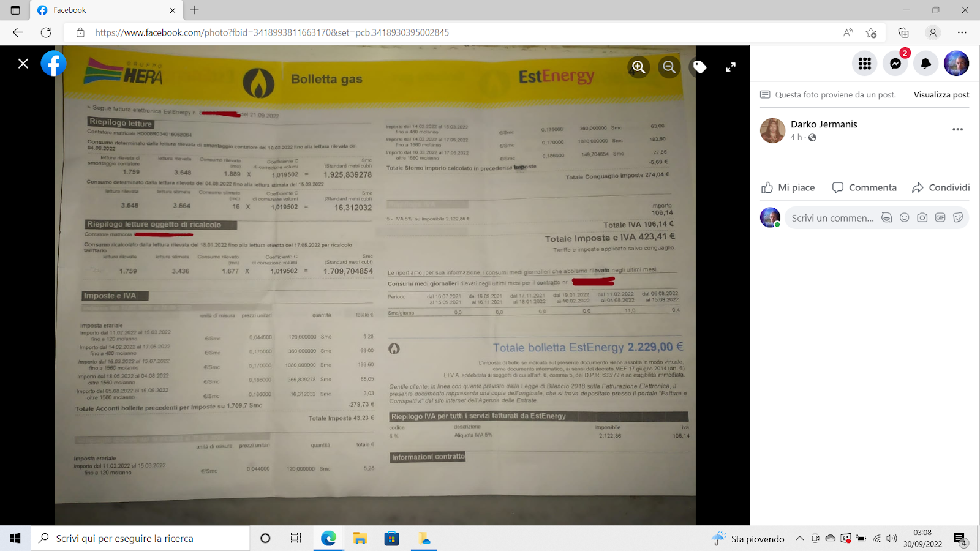Open the volume control in tray
Image resolution: width=980 pixels, height=551 pixels.
point(892,539)
